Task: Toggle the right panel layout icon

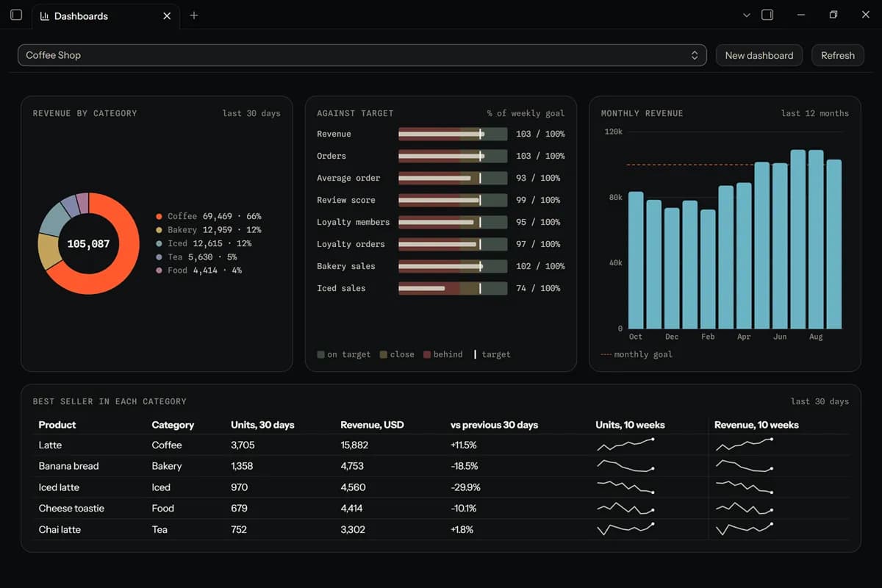Action: tap(767, 15)
